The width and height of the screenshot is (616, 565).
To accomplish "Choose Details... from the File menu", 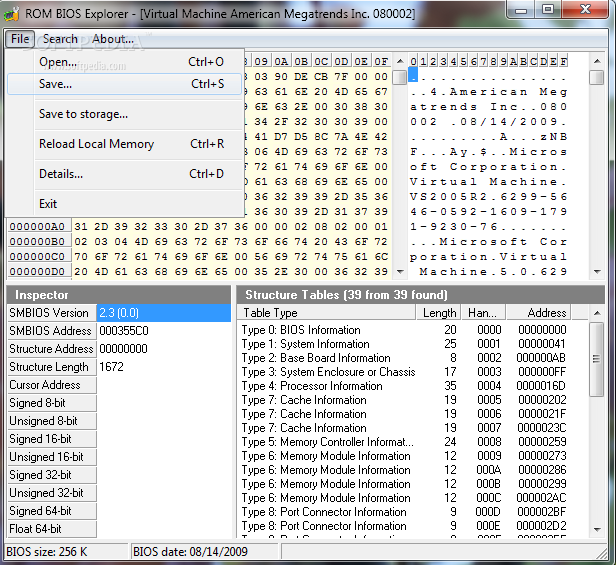I will pyautogui.click(x=125, y=174).
